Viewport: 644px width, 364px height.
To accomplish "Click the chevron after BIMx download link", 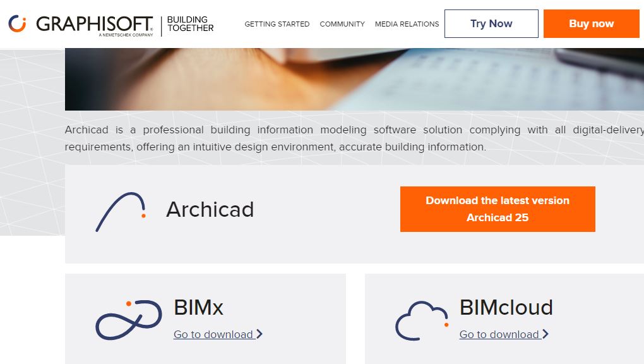I will pyautogui.click(x=259, y=334).
